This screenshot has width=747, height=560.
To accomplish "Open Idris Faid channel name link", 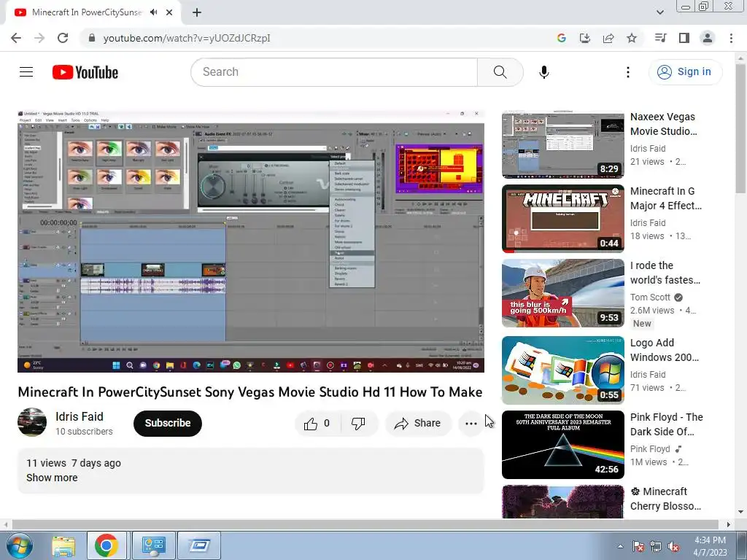I will (x=79, y=416).
